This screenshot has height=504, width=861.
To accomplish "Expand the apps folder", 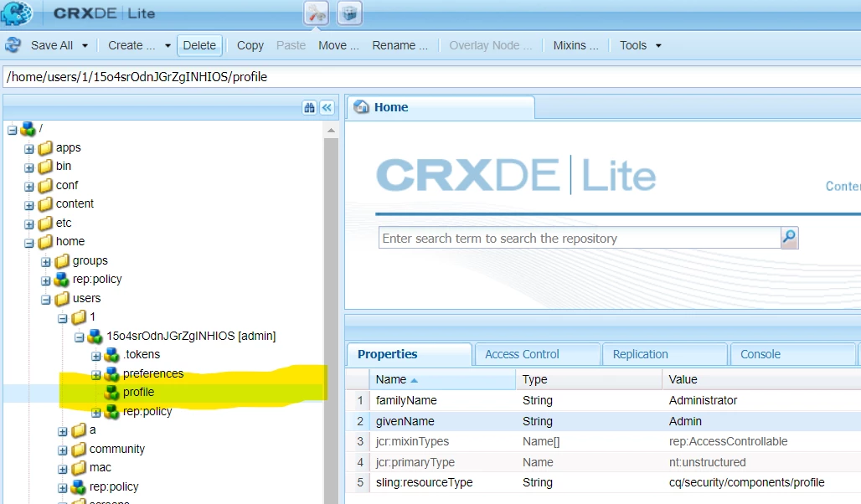I will (29, 149).
